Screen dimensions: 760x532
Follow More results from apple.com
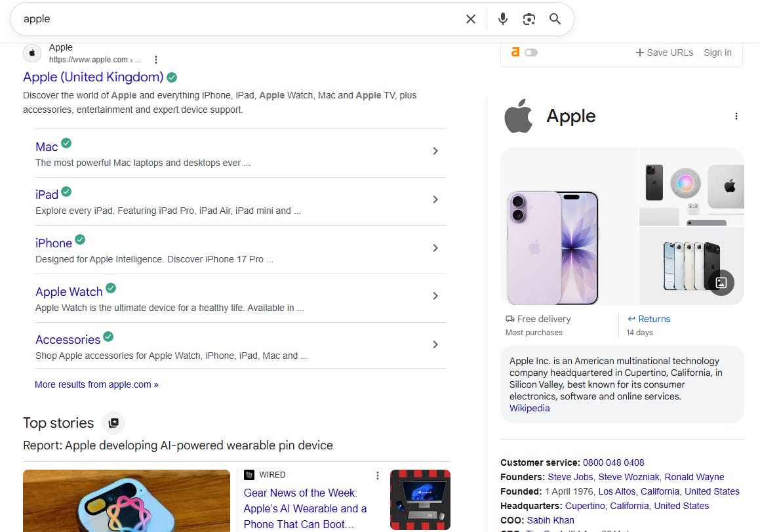tap(96, 384)
